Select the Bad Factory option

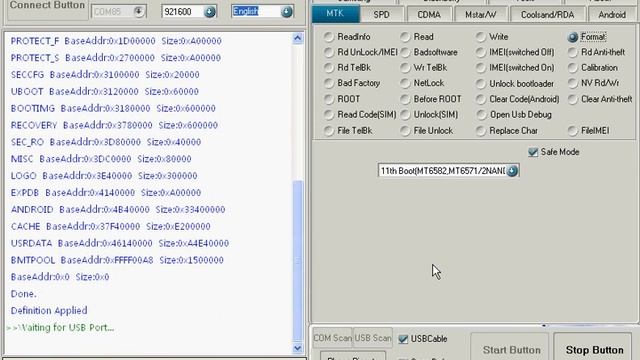pyautogui.click(x=329, y=83)
